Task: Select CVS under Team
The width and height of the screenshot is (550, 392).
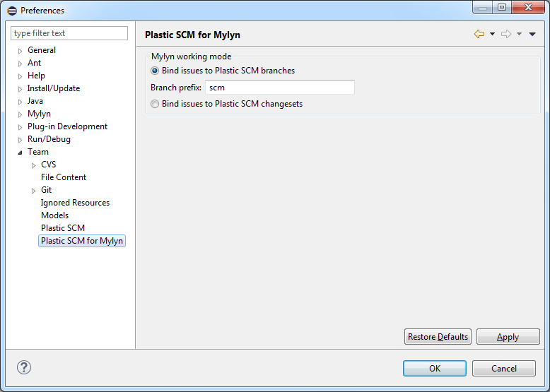Action: pyautogui.click(x=48, y=165)
